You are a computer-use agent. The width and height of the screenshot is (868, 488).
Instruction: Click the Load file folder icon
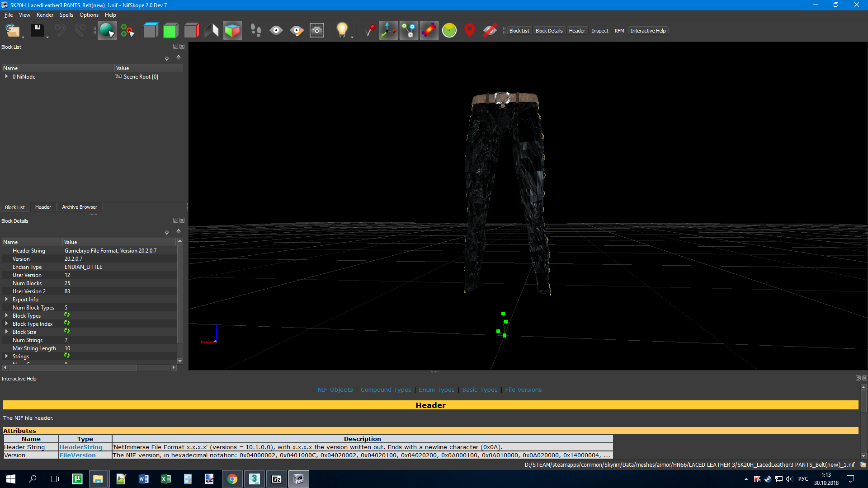point(12,30)
